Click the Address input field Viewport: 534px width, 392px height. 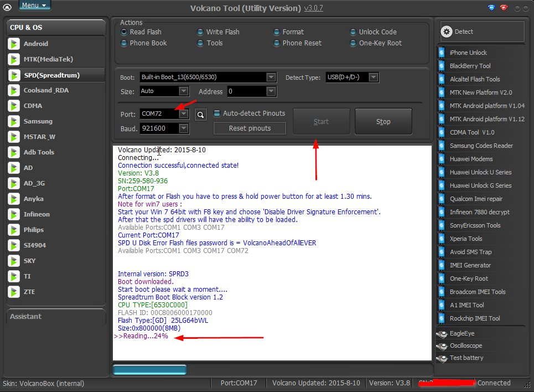(247, 91)
